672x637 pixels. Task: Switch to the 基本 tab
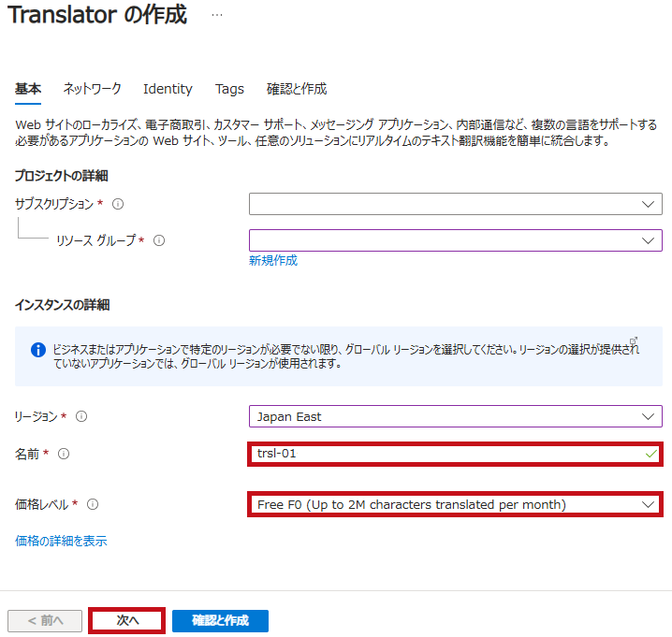point(28,89)
